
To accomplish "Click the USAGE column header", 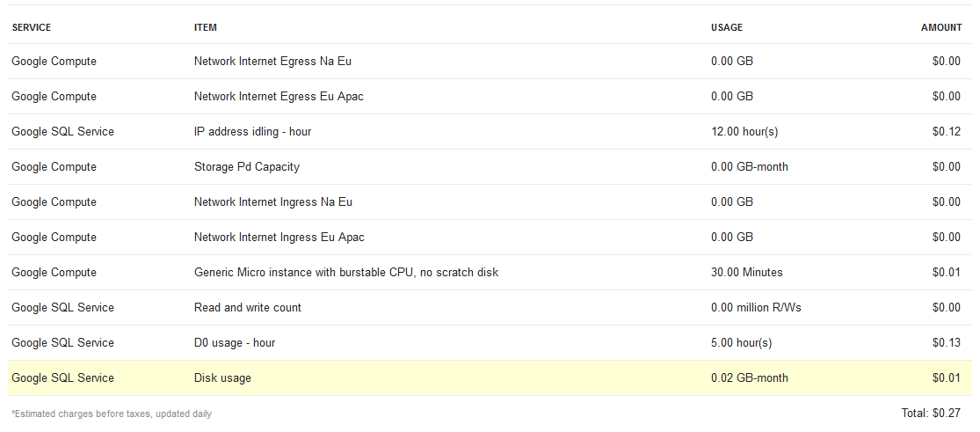I will [x=727, y=27].
